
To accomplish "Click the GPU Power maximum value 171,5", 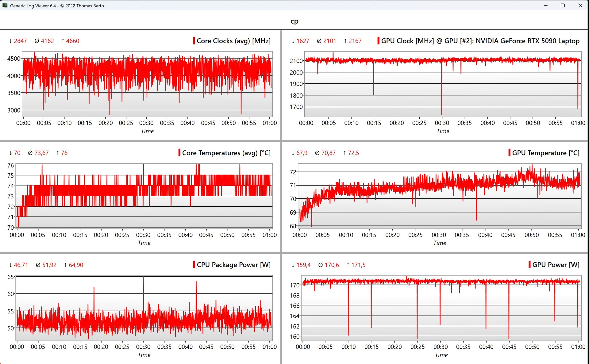I will (x=358, y=265).
